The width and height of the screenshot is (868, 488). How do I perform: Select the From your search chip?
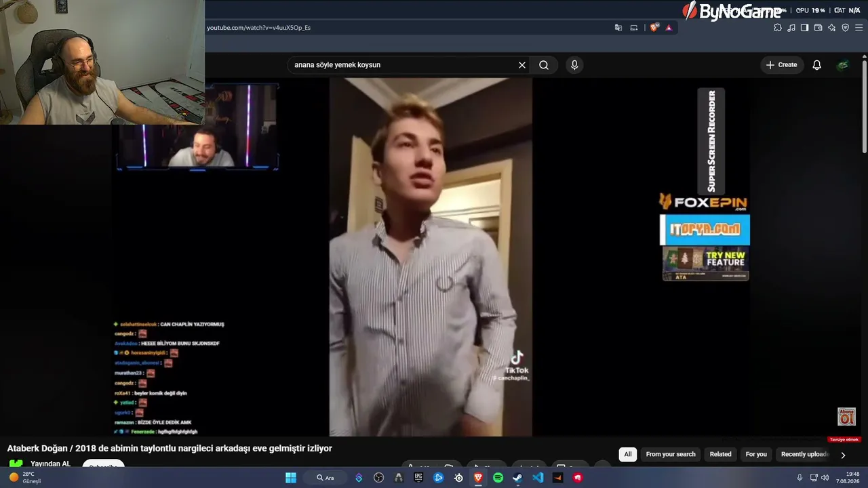671,454
